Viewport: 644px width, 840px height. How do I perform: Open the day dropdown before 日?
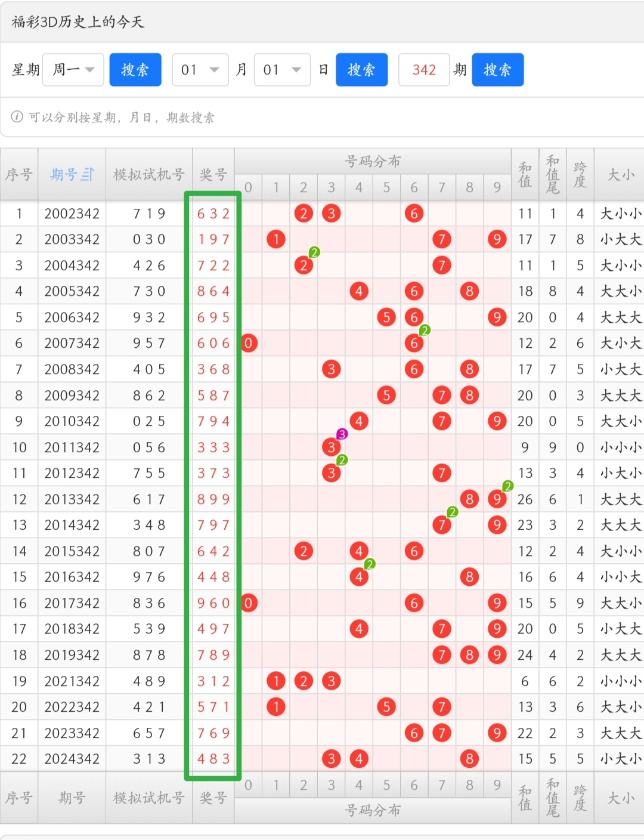[282, 70]
